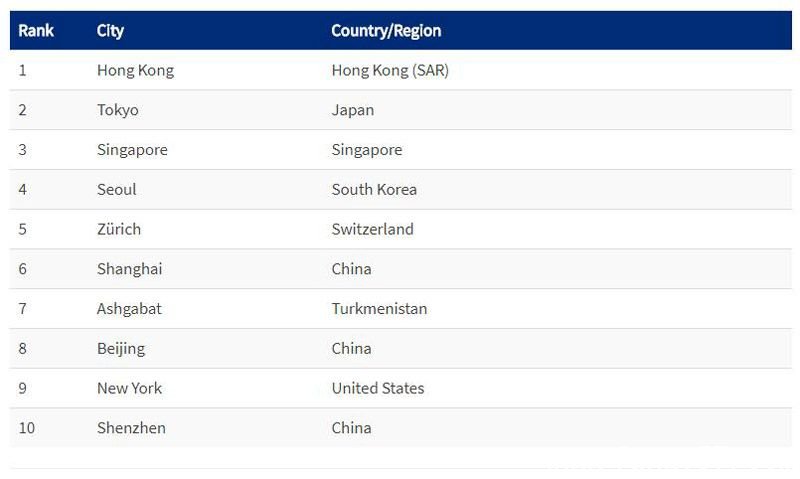Click on Zürich in the table

[119, 229]
